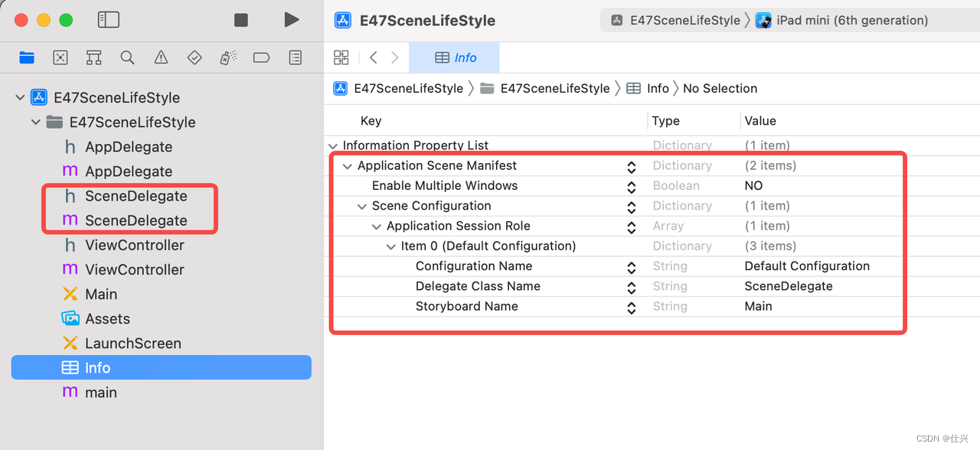Open the Project navigator folder icon
The height and width of the screenshot is (450, 980).
tap(27, 57)
